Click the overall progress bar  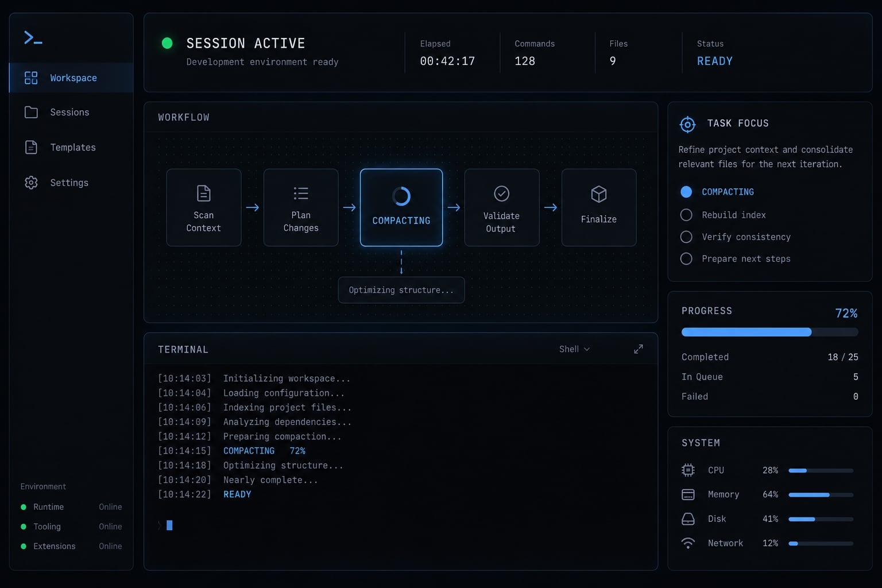[x=769, y=332]
